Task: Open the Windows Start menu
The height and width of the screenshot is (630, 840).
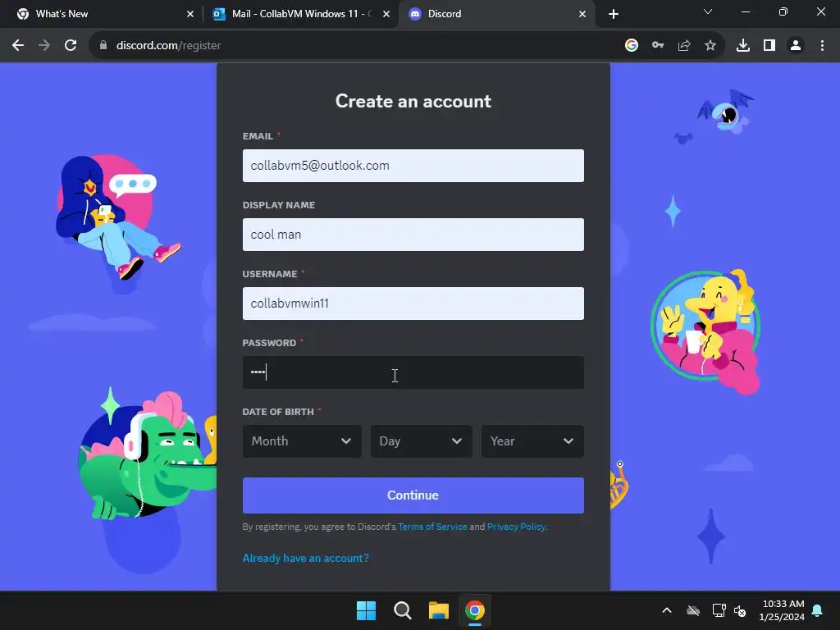Action: click(367, 610)
